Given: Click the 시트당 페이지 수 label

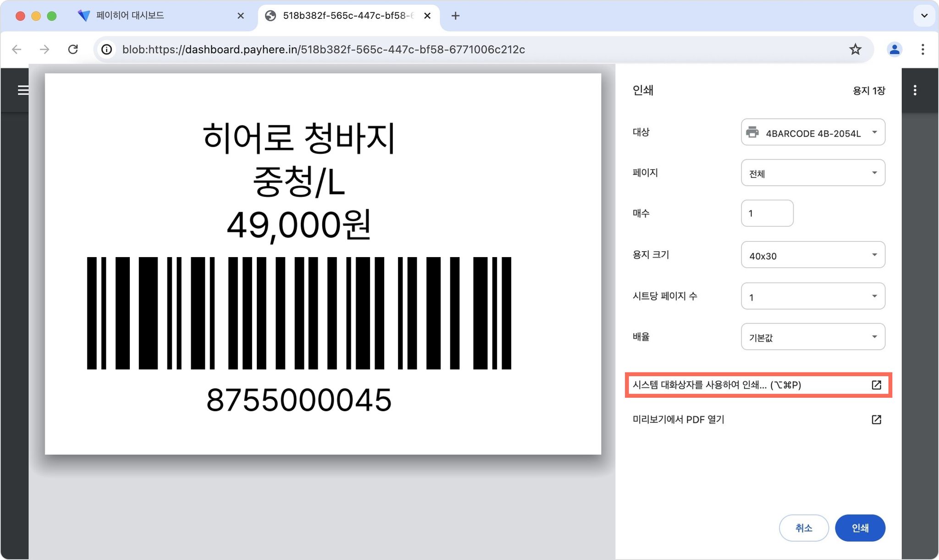Looking at the screenshot, I should [665, 296].
